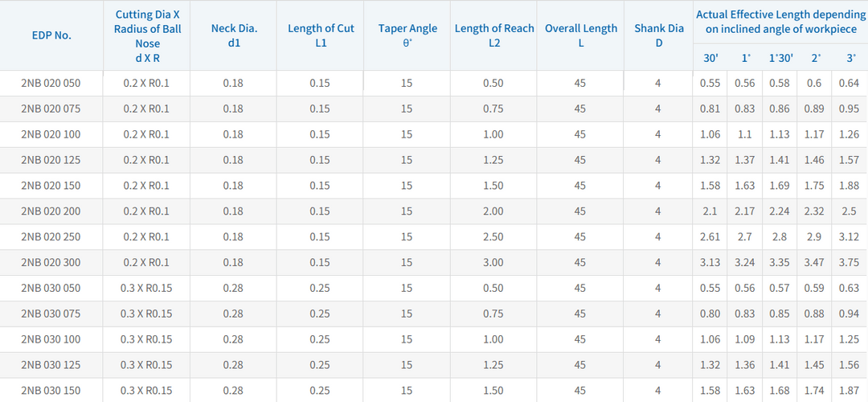Select the Neck Dia. d1 column header
This screenshot has height=402, width=868.
pyautogui.click(x=234, y=35)
